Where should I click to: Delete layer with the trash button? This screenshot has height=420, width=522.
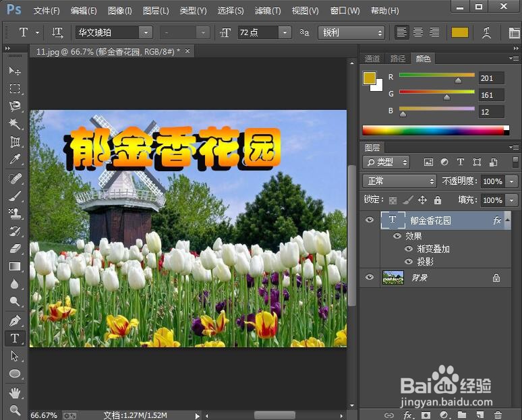[x=498, y=415]
